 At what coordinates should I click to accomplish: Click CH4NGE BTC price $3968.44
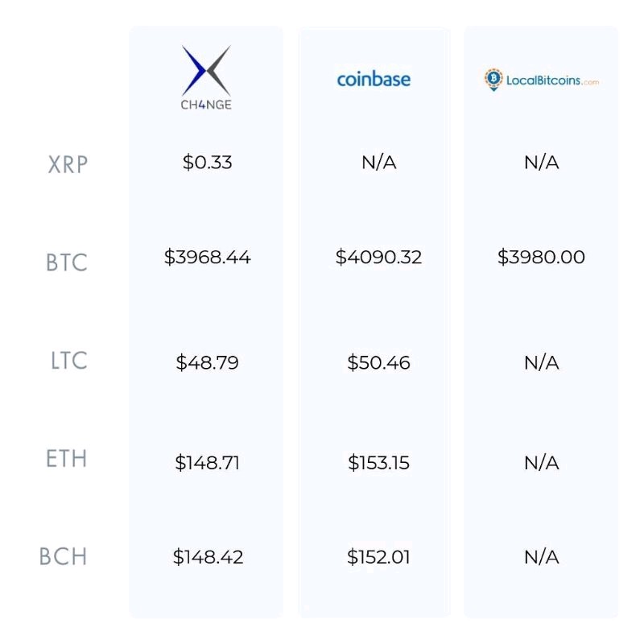pyautogui.click(x=207, y=258)
